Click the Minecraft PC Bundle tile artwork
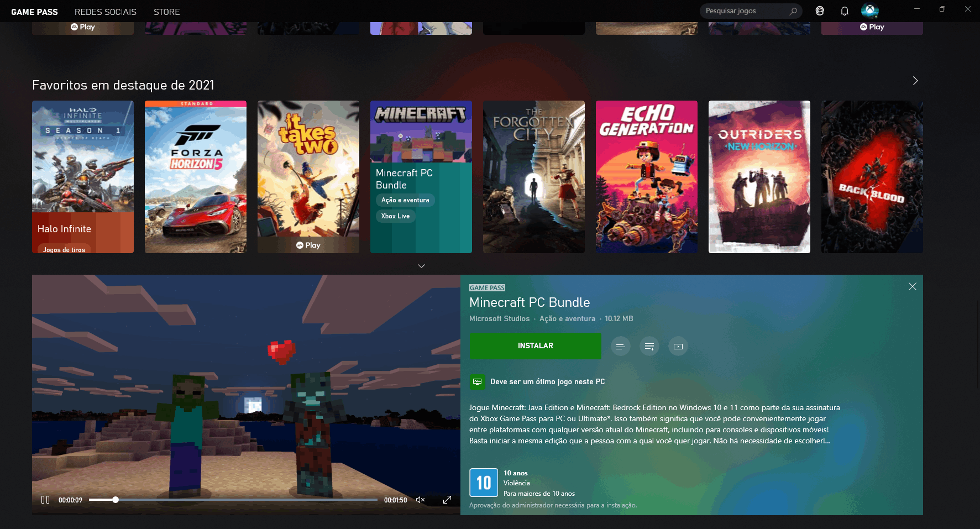 click(x=421, y=132)
